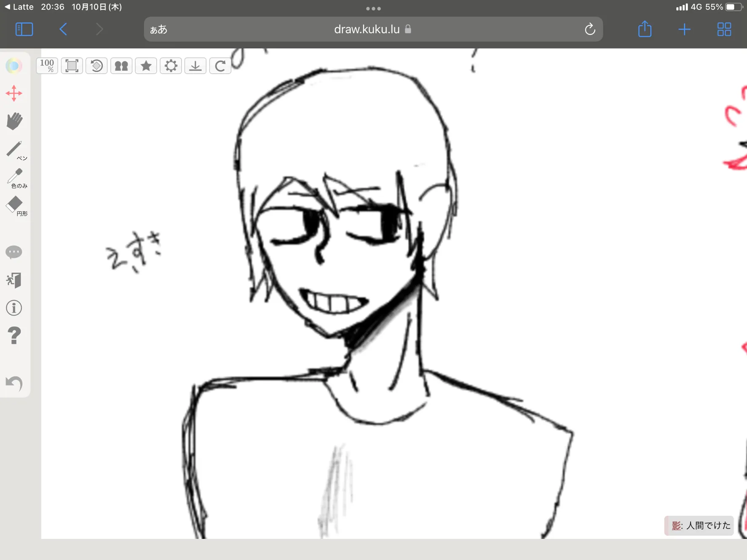Select the move canvas arrows tool
Viewport: 747px width, 560px height.
click(x=14, y=94)
